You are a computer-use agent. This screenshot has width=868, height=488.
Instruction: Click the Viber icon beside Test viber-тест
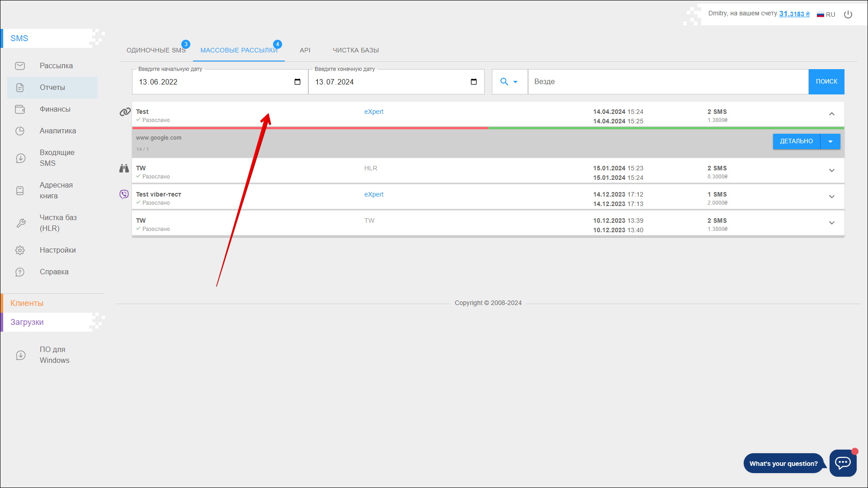(124, 194)
